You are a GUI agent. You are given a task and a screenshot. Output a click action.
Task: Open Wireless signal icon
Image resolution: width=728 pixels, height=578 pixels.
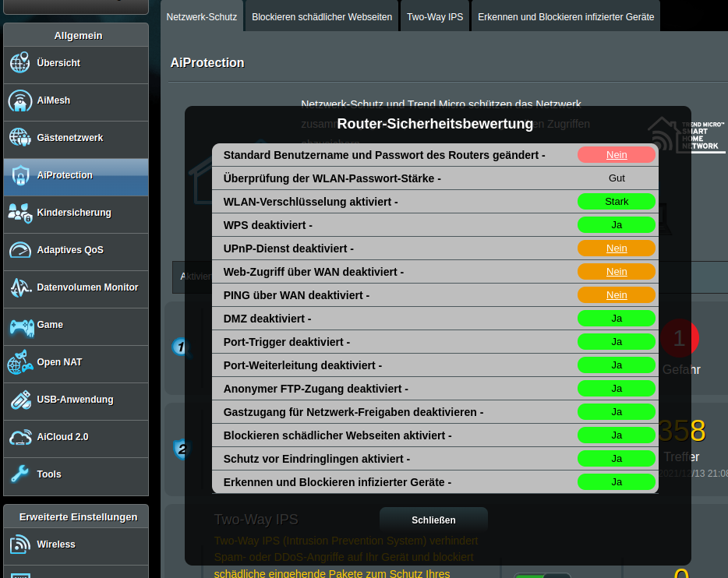[x=20, y=545]
